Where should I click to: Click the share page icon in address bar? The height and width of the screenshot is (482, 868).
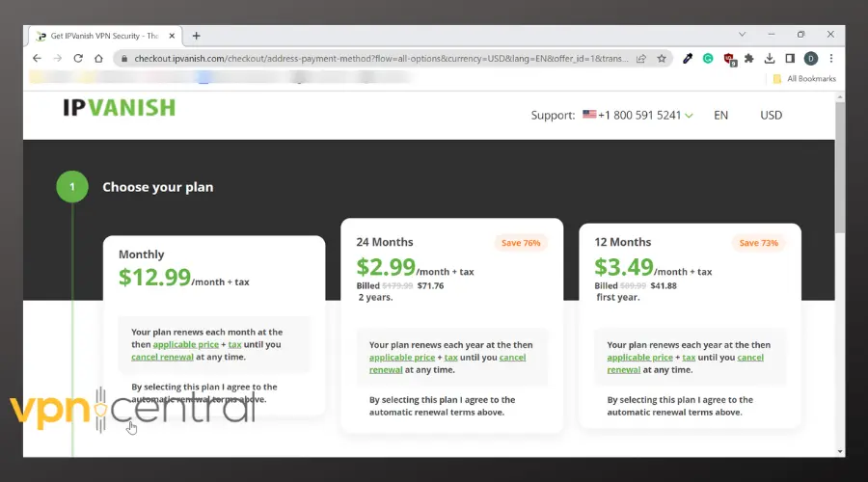tap(641, 59)
